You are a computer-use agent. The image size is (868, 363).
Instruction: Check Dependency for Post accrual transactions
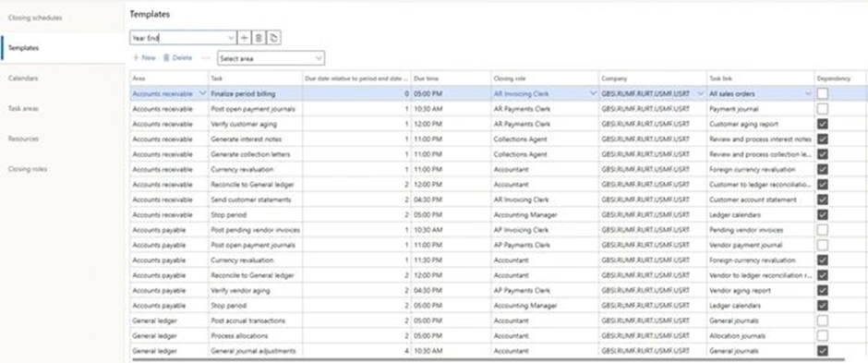[x=823, y=321]
